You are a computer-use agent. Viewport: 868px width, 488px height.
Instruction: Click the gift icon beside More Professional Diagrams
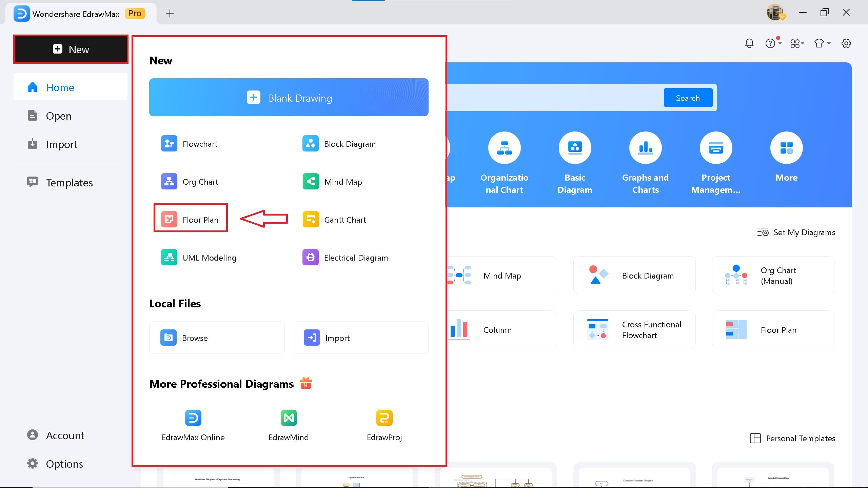(306, 383)
